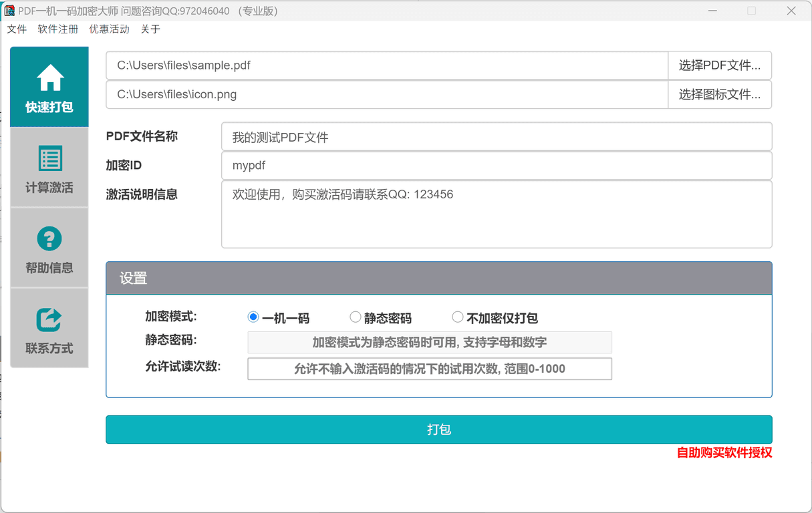This screenshot has width=812, height=513.
Task: Click 选择图标文件 to pick an icon file
Action: tap(720, 94)
